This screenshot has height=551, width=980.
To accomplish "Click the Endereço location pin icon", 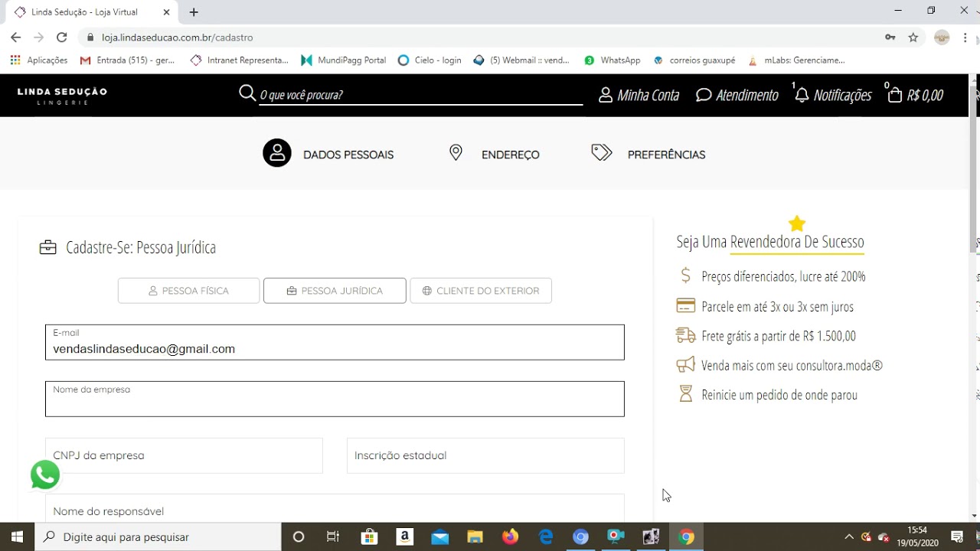I will click(456, 153).
